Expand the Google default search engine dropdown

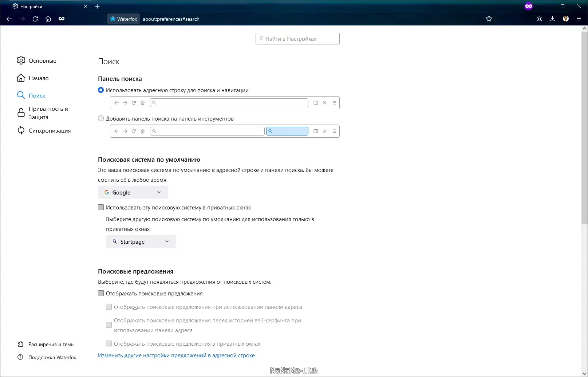pyautogui.click(x=133, y=192)
